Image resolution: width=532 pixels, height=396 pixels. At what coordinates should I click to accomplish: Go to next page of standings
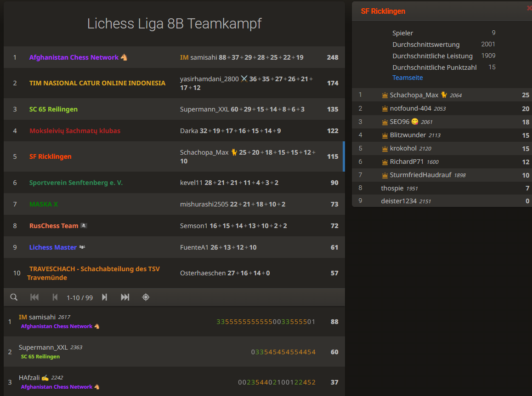click(104, 297)
